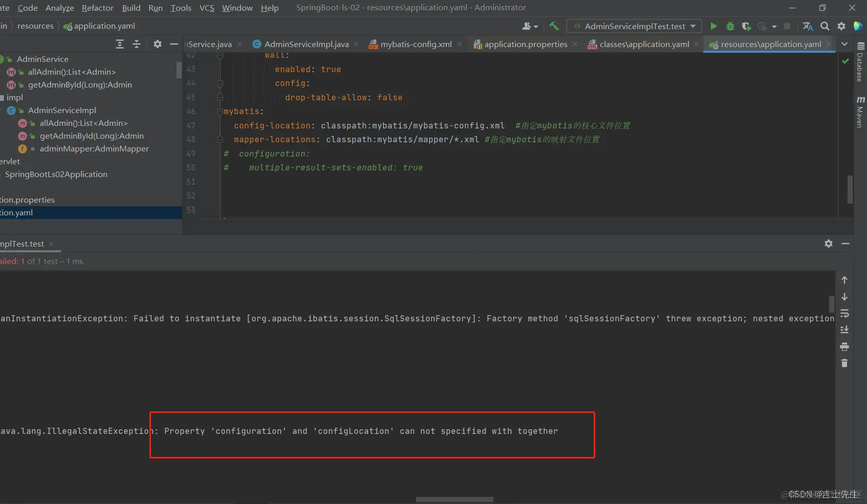This screenshot has height=504, width=867.
Task: Select AdminService in the structure tree
Action: [42, 59]
